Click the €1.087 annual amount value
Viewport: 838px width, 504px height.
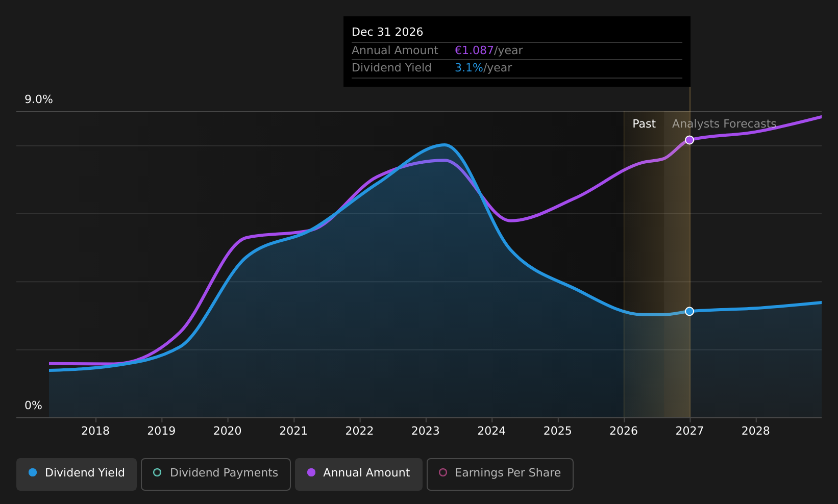[474, 51]
